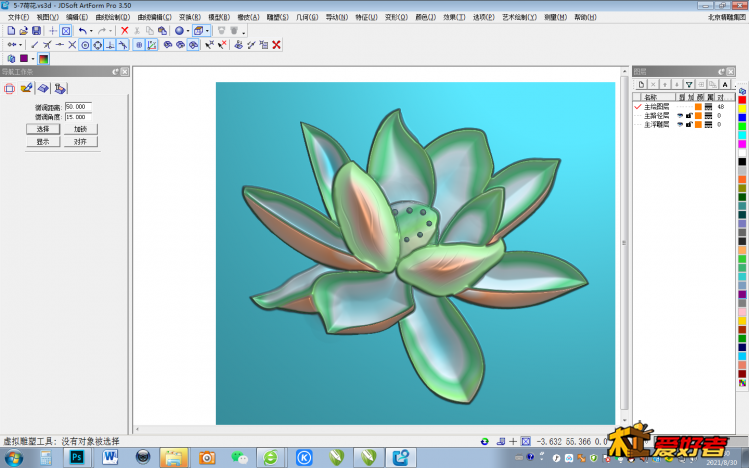Viewport: 749px width, 468px height.
Task: Toggle visibility eye of 主路径层 layer
Action: tap(680, 116)
